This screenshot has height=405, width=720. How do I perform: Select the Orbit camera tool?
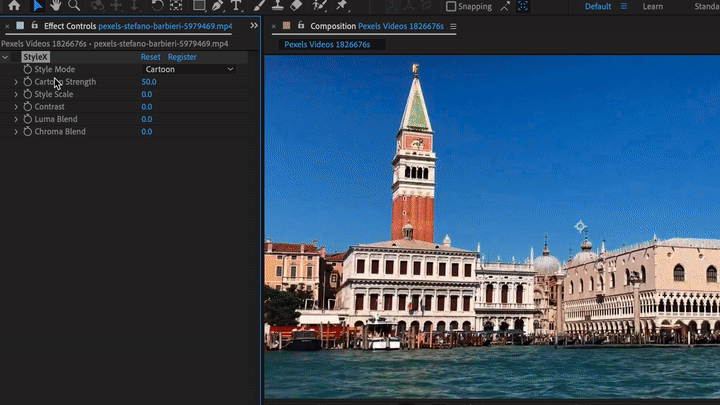[x=97, y=6]
